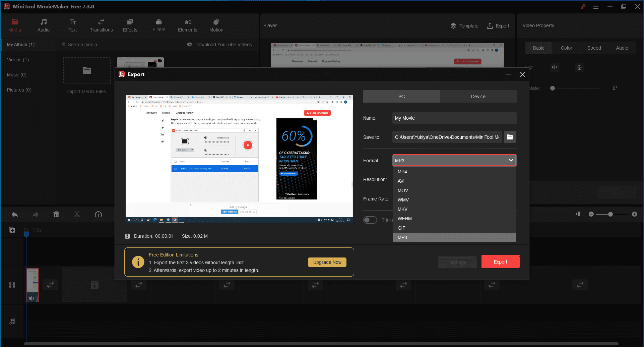Choose AVI from format list
The image size is (644, 347).
click(x=454, y=181)
